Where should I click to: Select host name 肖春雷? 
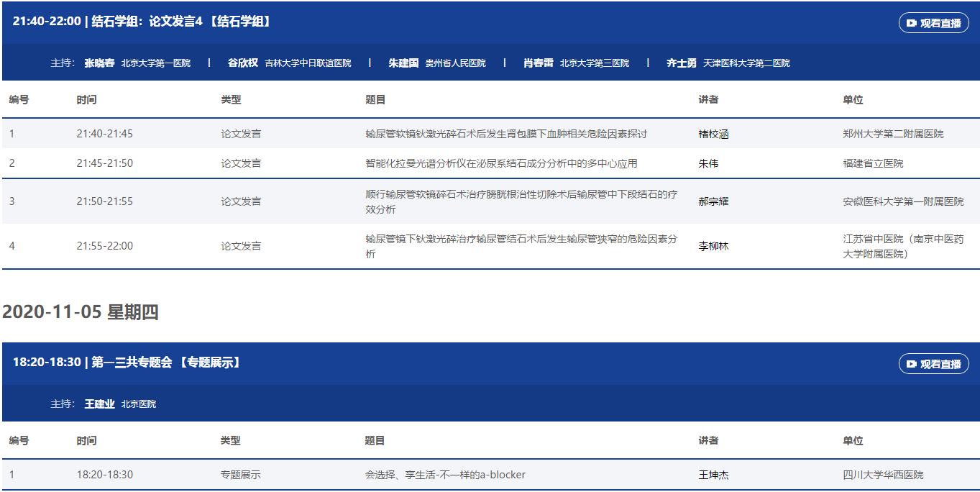tap(539, 63)
